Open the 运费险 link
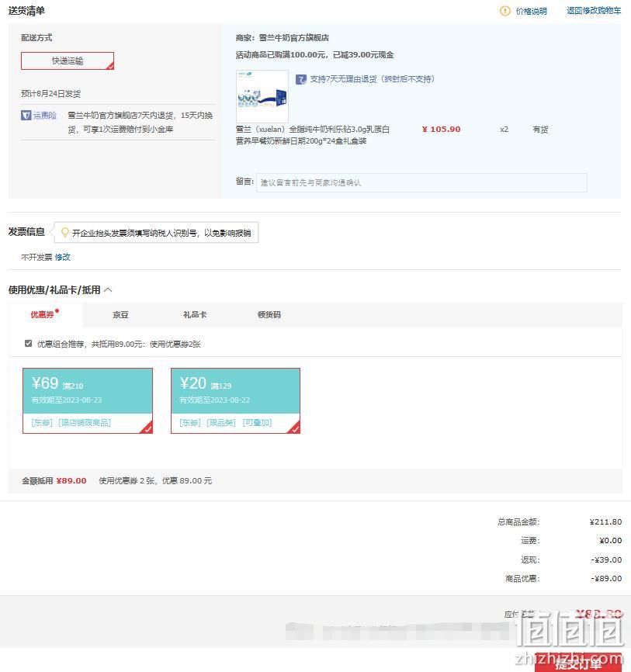The height and width of the screenshot is (672, 631). 45,116
